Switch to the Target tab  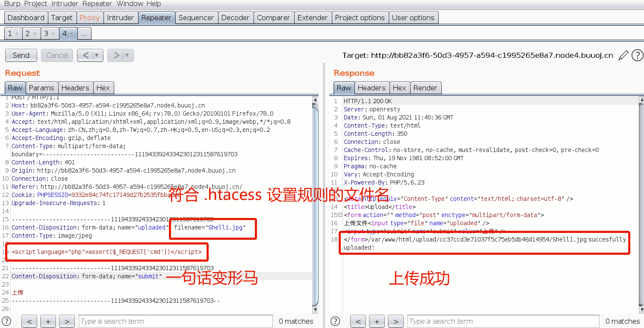62,18
